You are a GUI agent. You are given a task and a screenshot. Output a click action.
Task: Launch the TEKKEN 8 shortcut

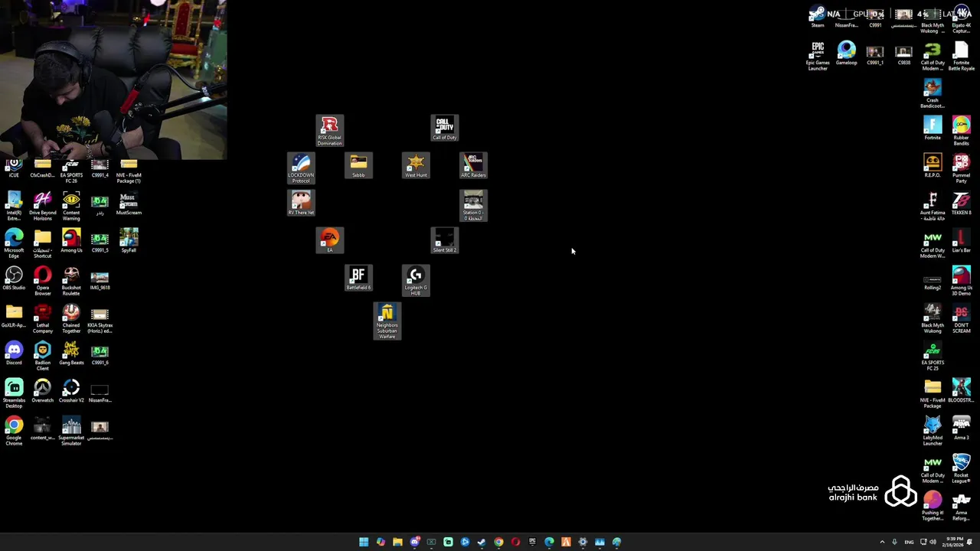961,203
